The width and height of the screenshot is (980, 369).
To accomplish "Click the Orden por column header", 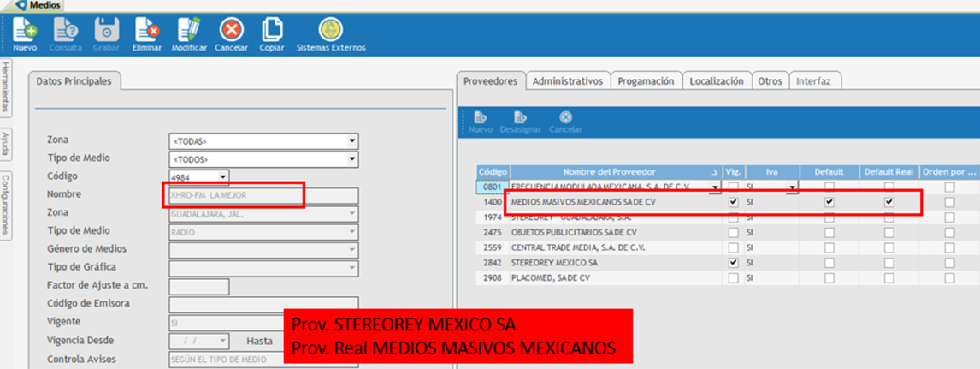I will 948,171.
